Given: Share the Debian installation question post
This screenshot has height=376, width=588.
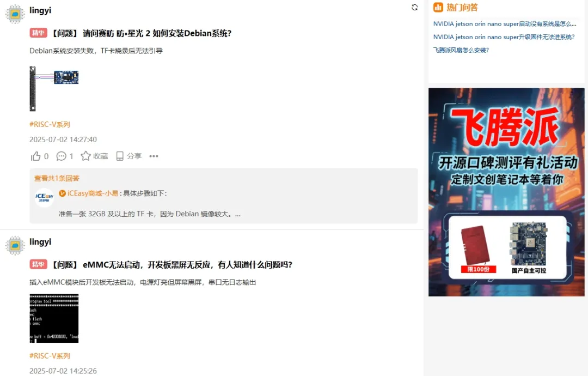Looking at the screenshot, I should pos(128,156).
